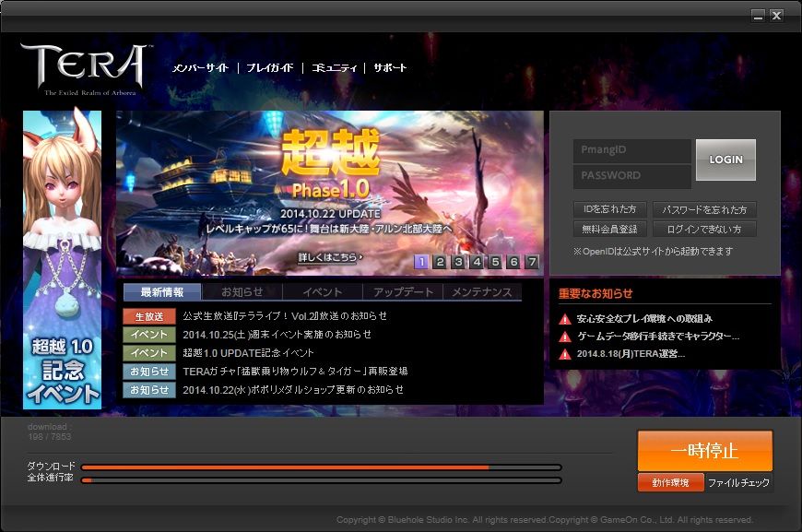The width and height of the screenshot is (802, 532).
Task: Click the 超越 1.0 記念イベント side banner
Action: coord(63,259)
